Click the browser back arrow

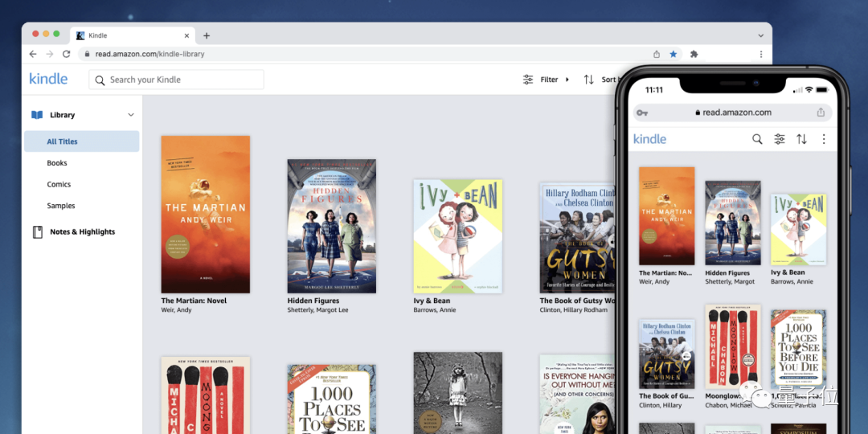coord(33,54)
